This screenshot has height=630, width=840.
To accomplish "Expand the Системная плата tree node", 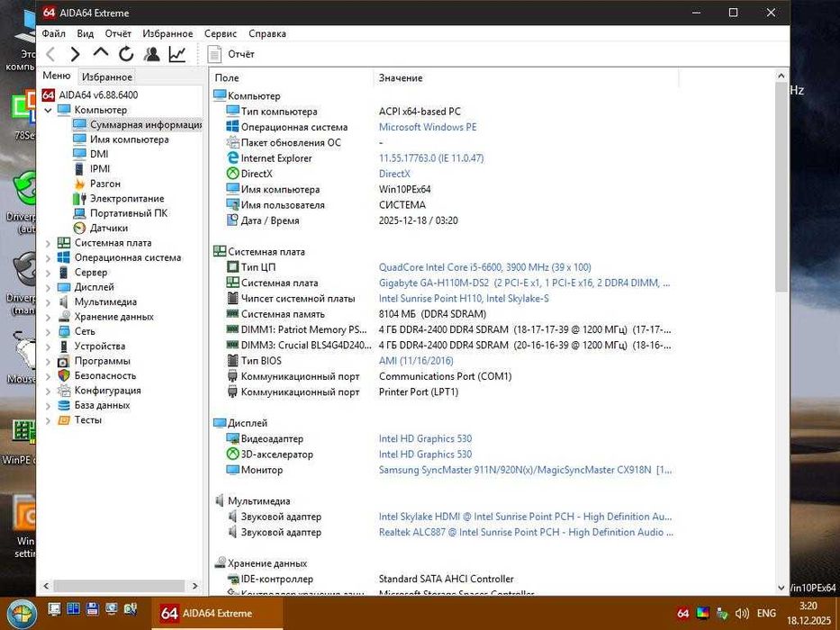I will coord(49,243).
